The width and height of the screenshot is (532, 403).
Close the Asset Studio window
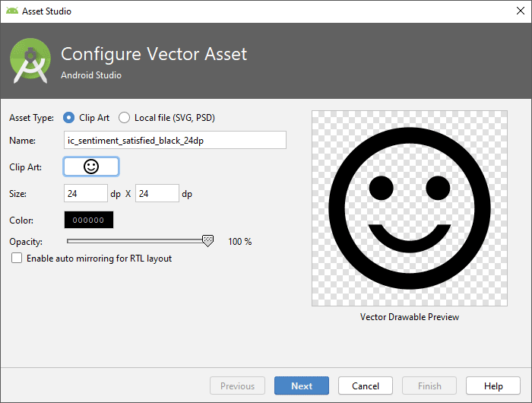[514, 11]
